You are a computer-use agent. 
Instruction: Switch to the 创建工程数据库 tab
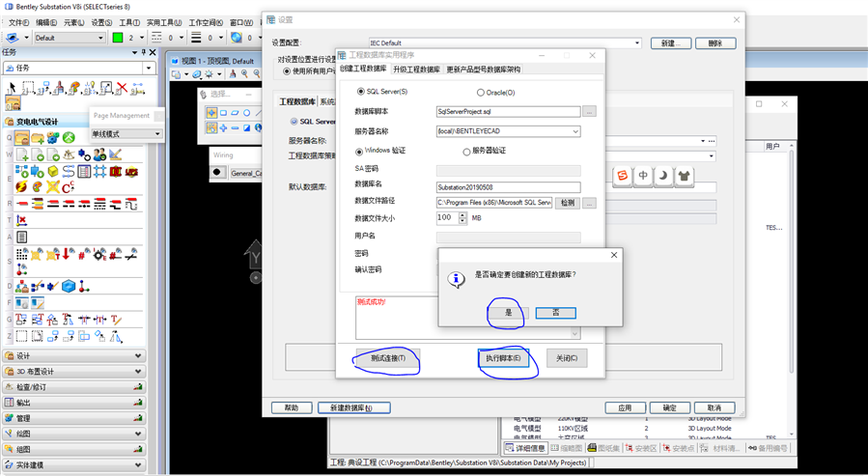(x=363, y=69)
